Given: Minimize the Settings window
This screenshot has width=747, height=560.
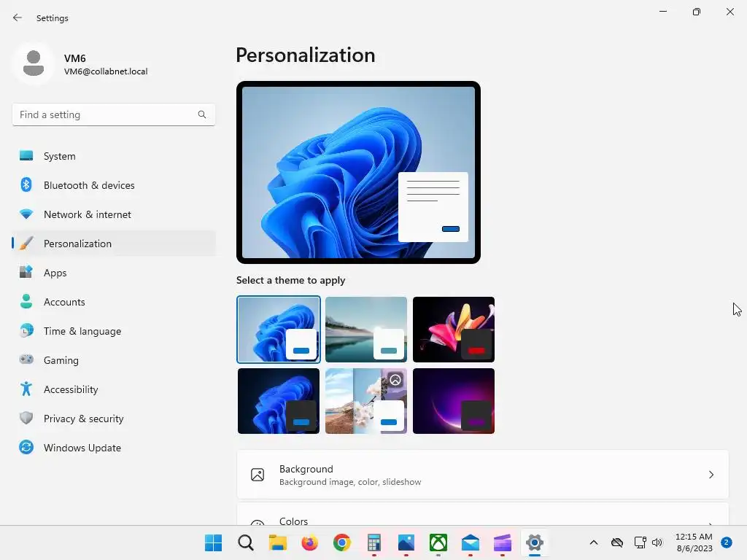Looking at the screenshot, I should (x=662, y=12).
